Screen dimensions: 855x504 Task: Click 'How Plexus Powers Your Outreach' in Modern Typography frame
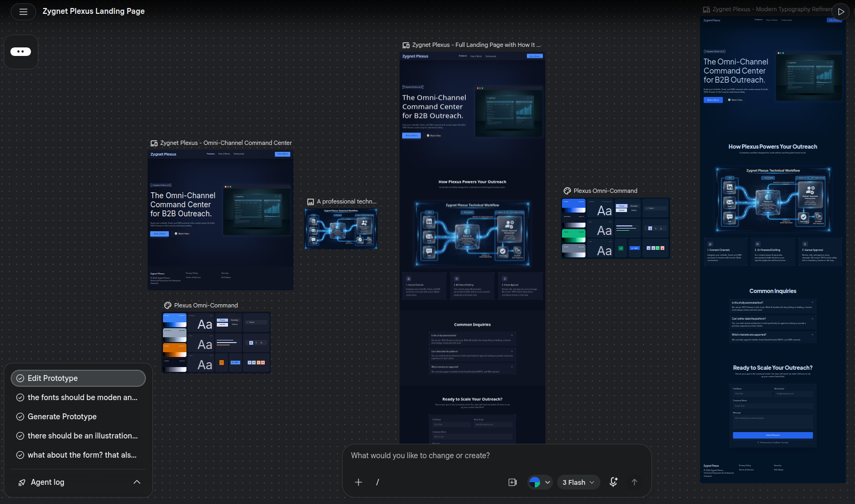773,147
